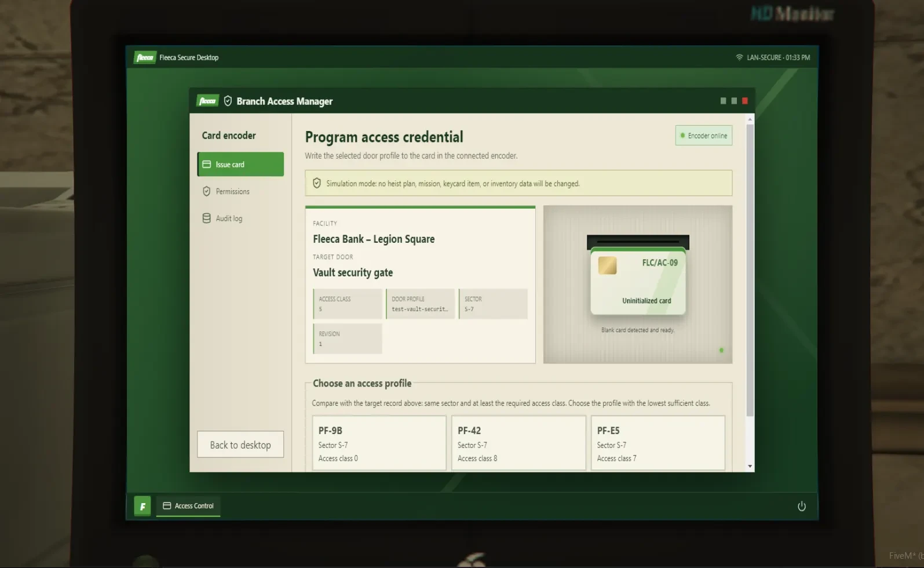Click the gold chip on the blank card
The image size is (924, 568).
[x=607, y=265]
